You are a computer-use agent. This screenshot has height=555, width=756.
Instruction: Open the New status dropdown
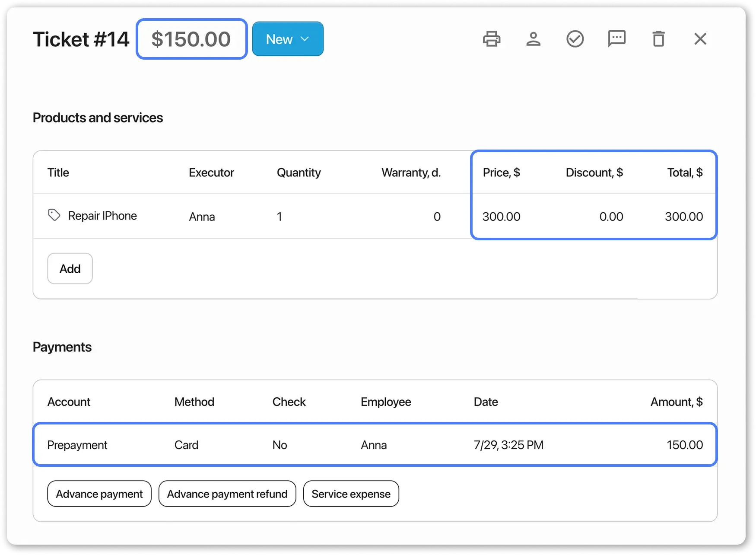[x=287, y=39]
